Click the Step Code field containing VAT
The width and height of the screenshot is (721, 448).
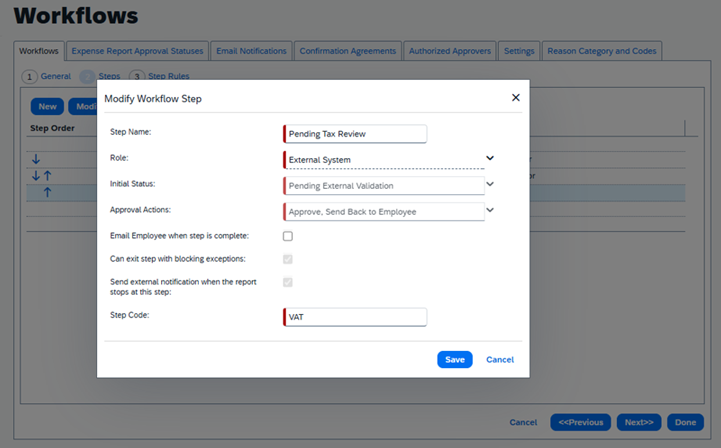point(355,317)
